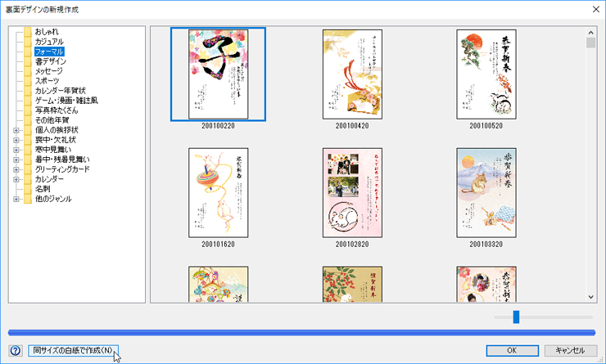Select the 名刺 folder
The height and width of the screenshot is (364, 606).
41,189
